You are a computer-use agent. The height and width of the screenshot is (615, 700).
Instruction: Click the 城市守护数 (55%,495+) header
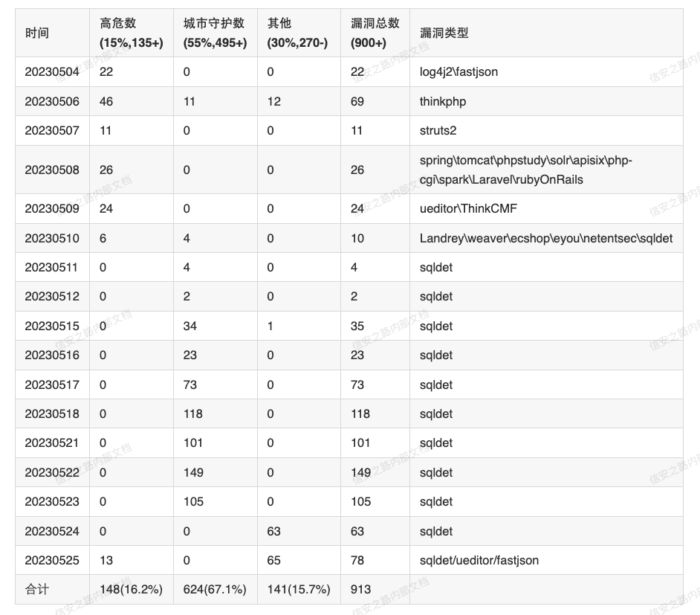click(215, 33)
